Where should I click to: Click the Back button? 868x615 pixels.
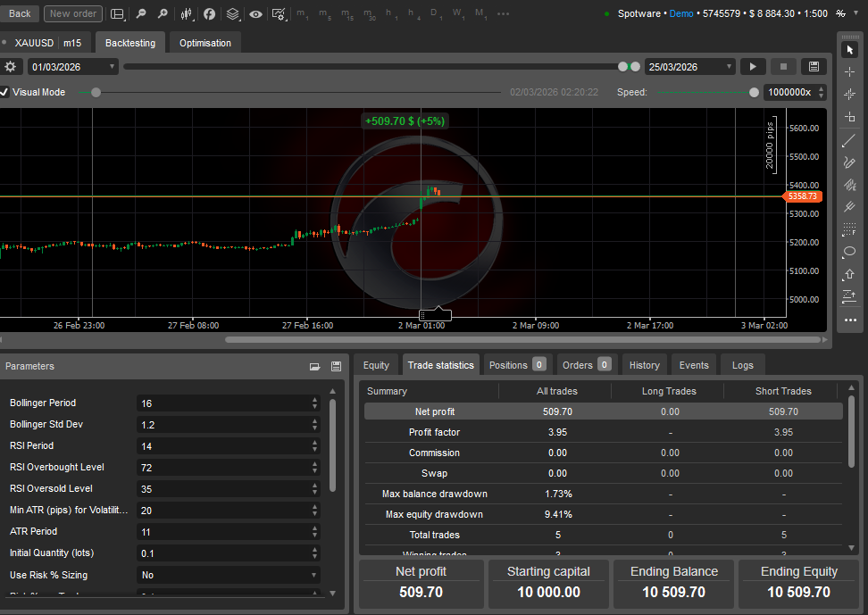(20, 13)
